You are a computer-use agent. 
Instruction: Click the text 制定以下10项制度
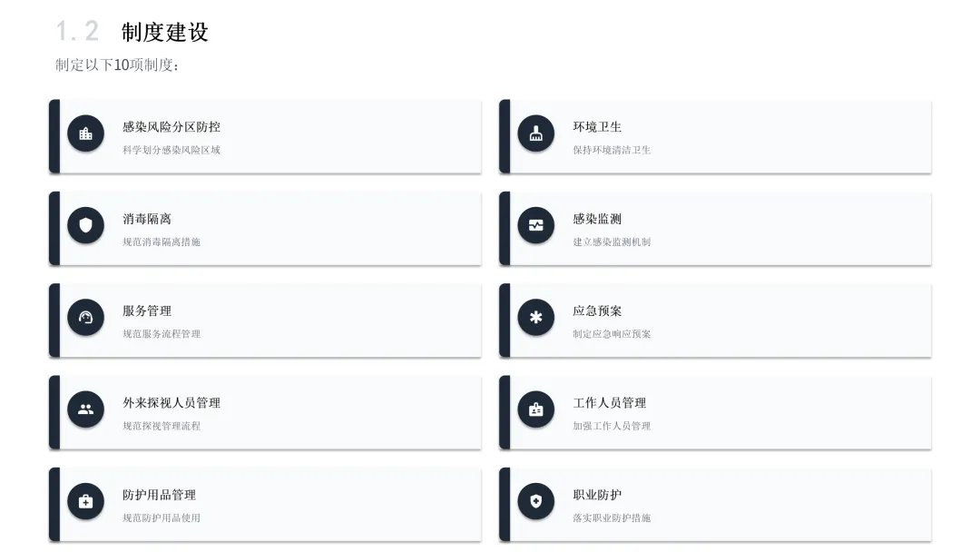(x=114, y=65)
